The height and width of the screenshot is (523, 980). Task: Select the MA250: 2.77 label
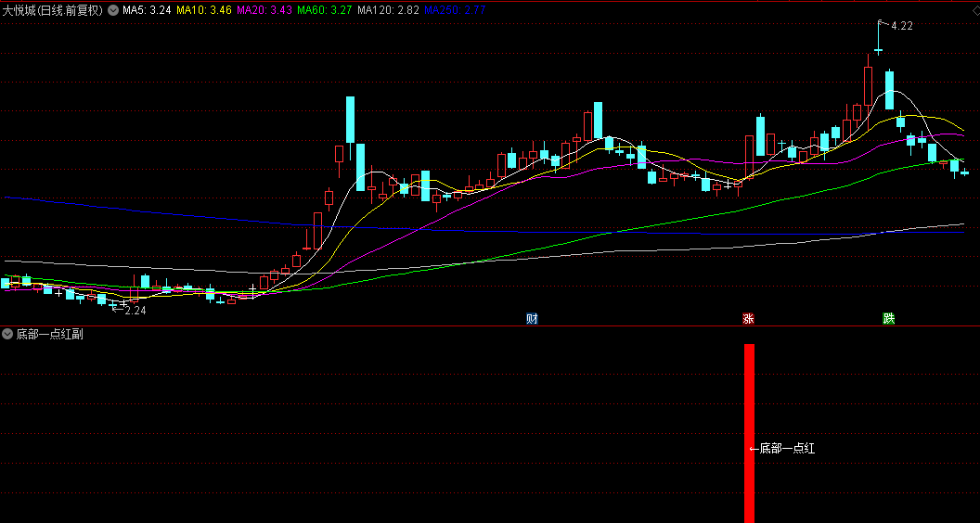click(455, 10)
